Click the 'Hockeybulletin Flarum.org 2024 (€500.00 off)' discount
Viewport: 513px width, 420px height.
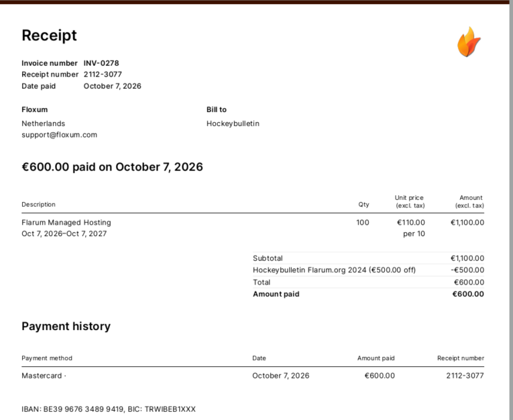[x=334, y=270]
